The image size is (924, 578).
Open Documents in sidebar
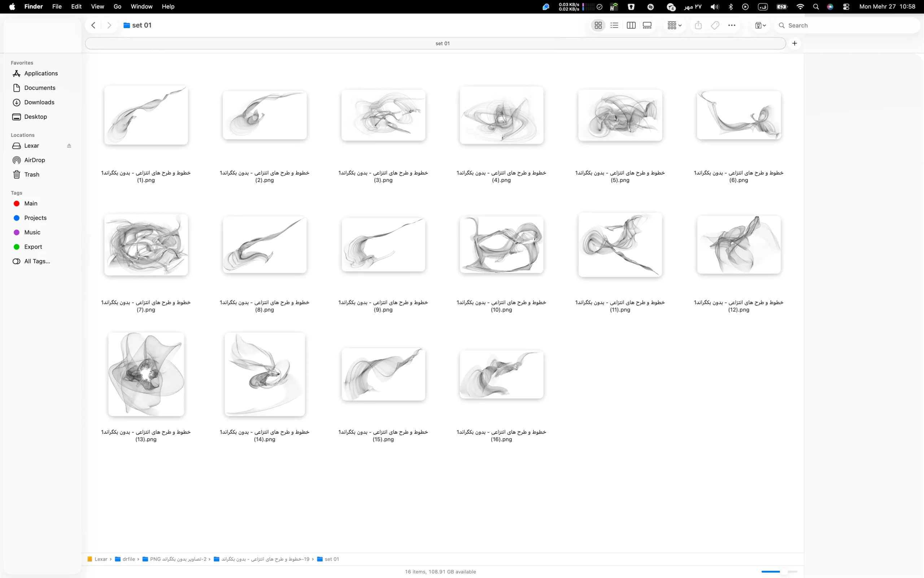[40, 88]
